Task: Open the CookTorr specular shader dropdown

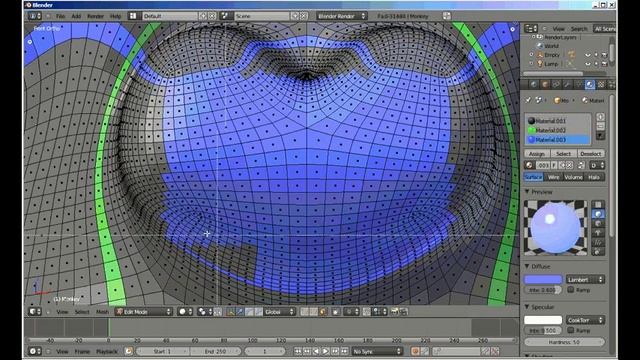Action: [x=585, y=320]
